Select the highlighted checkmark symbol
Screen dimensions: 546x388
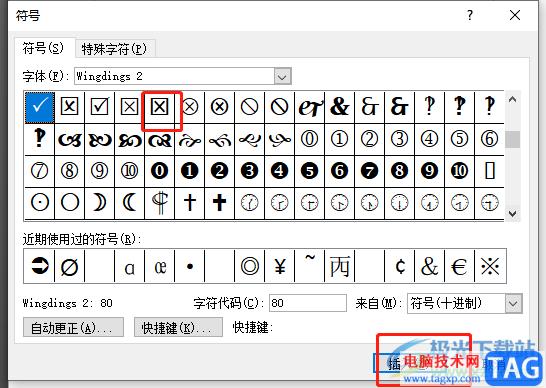40,107
